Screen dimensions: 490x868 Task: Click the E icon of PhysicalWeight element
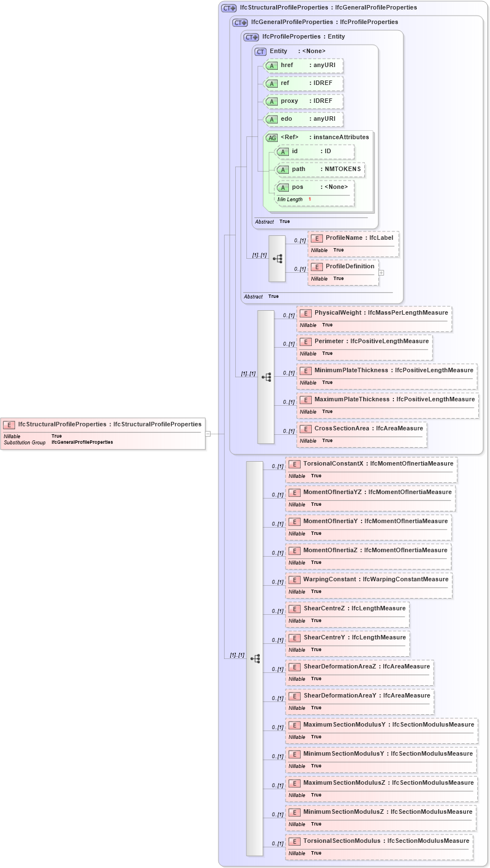(306, 313)
